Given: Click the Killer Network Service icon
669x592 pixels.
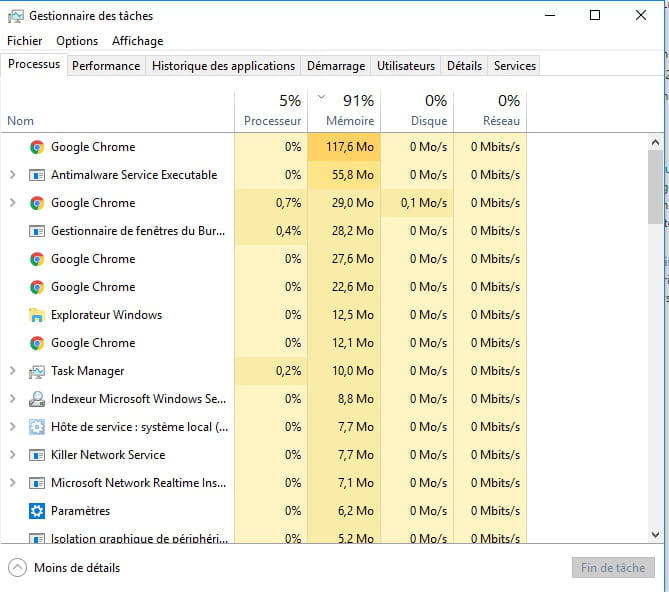Looking at the screenshot, I should click(37, 455).
